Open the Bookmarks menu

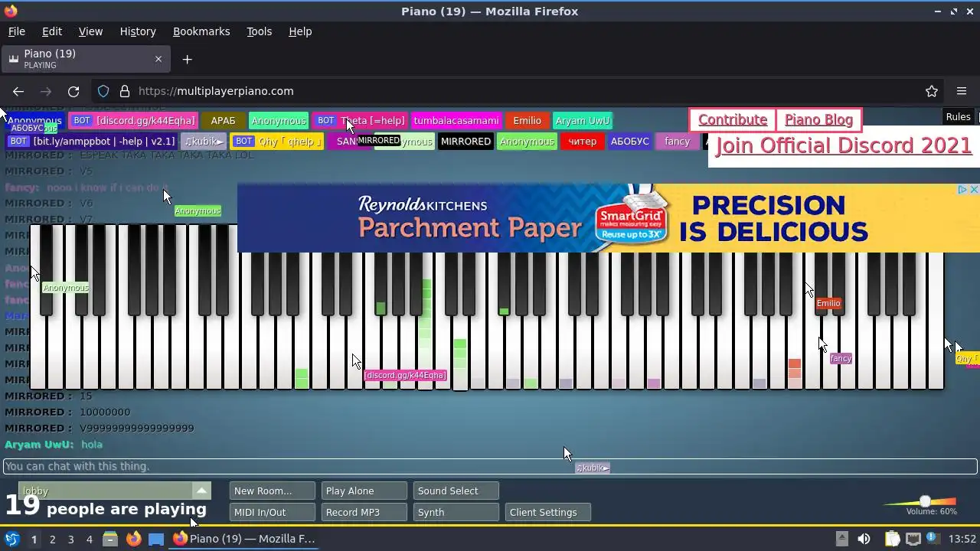pyautogui.click(x=201, y=31)
